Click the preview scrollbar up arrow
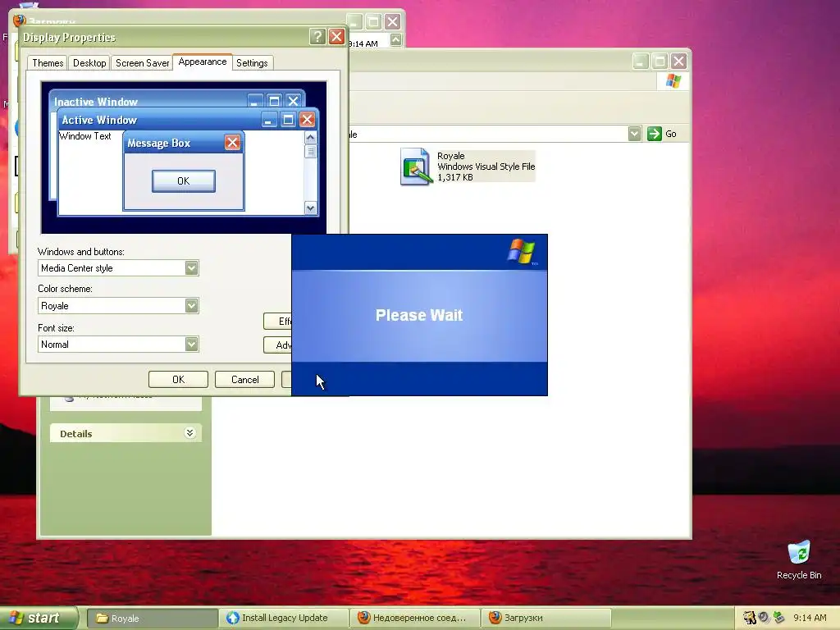Screen dimensions: 840x630 (310, 138)
